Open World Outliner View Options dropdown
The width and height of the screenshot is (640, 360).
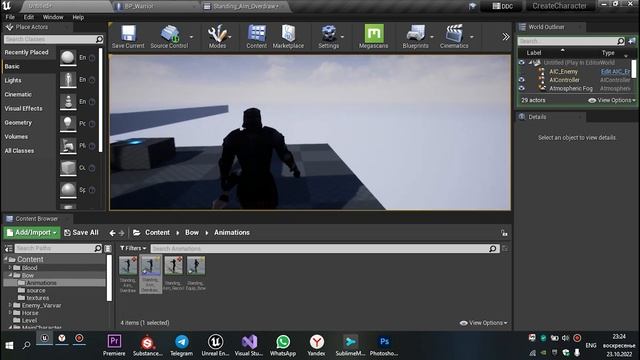tap(612, 100)
